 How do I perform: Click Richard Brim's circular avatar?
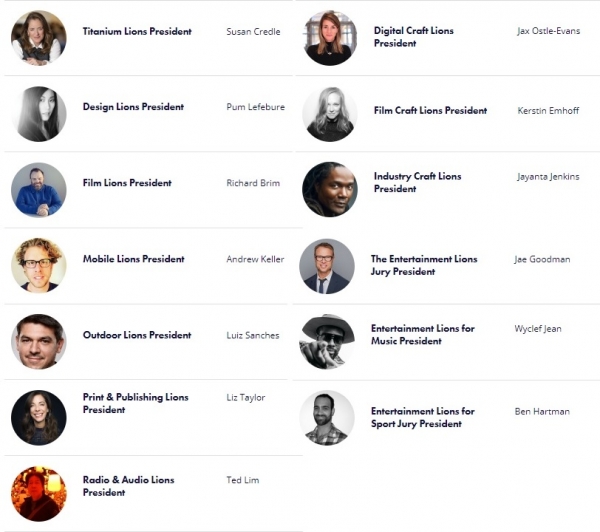pos(39,190)
